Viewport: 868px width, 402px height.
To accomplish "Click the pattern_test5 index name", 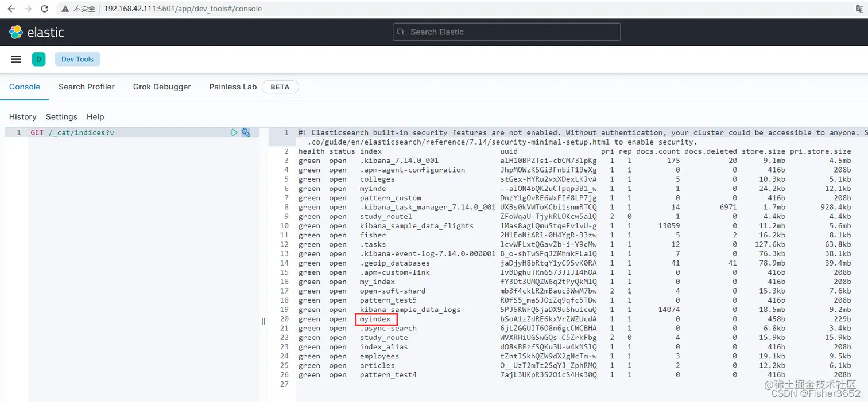I will tap(388, 300).
